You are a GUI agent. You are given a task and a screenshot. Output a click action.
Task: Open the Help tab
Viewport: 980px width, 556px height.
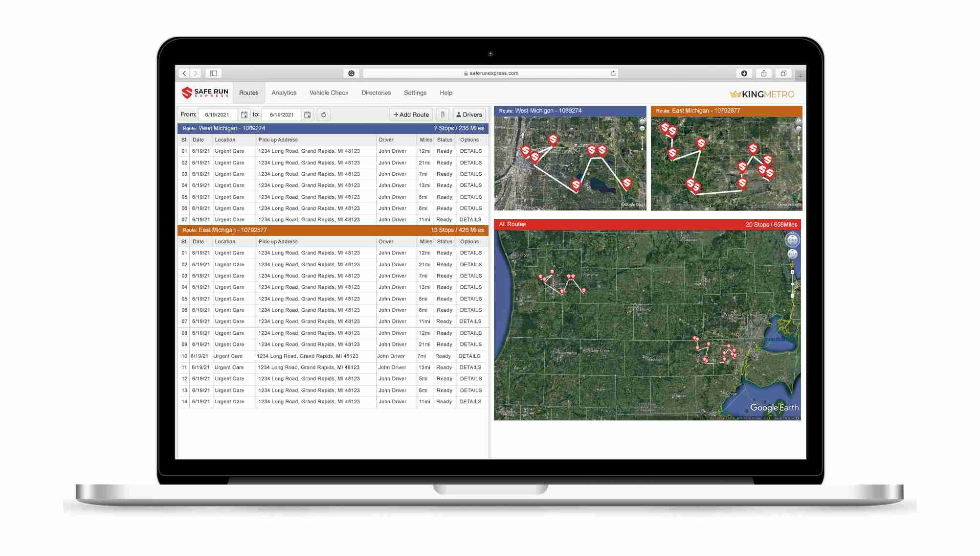pos(446,93)
